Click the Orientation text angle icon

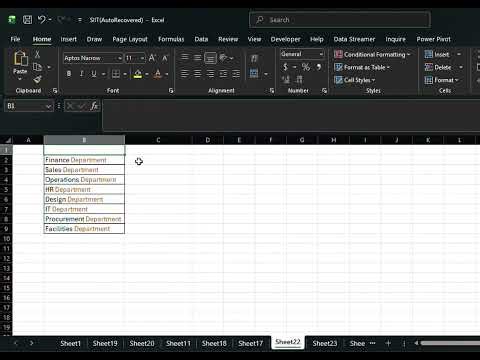(x=224, y=58)
